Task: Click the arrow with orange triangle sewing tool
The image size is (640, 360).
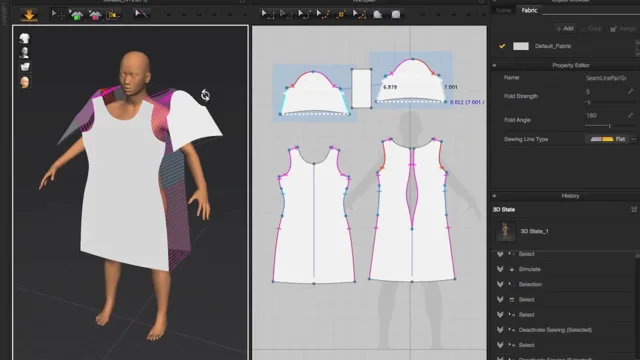Action: click(359, 15)
